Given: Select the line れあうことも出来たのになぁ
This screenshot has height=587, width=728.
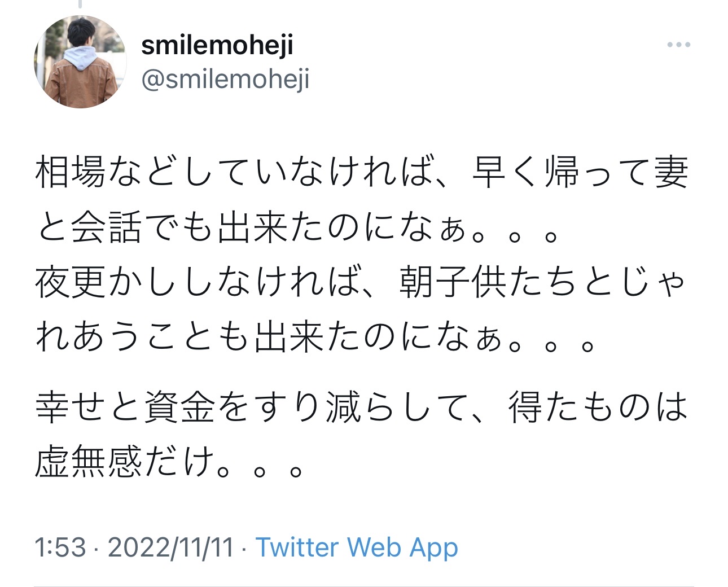Looking at the screenshot, I should 315,338.
